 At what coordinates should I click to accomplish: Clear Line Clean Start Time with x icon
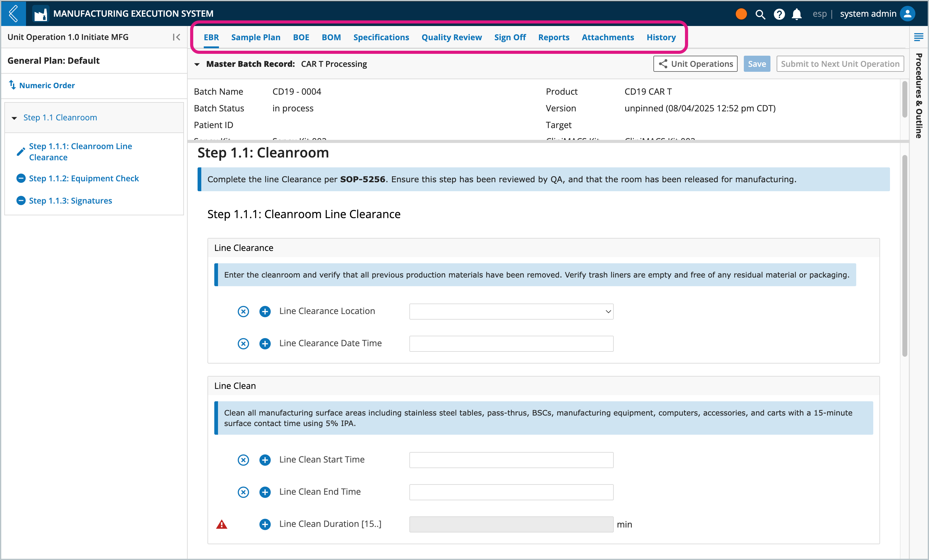[x=243, y=460]
